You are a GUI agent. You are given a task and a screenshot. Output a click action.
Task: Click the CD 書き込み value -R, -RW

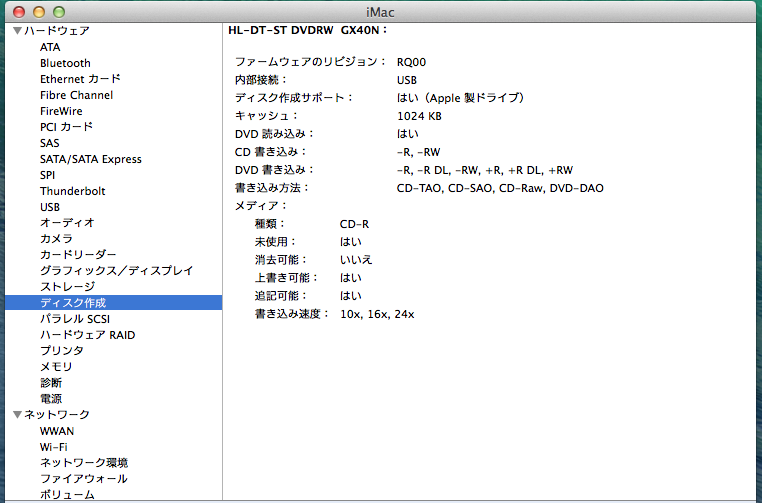point(418,152)
